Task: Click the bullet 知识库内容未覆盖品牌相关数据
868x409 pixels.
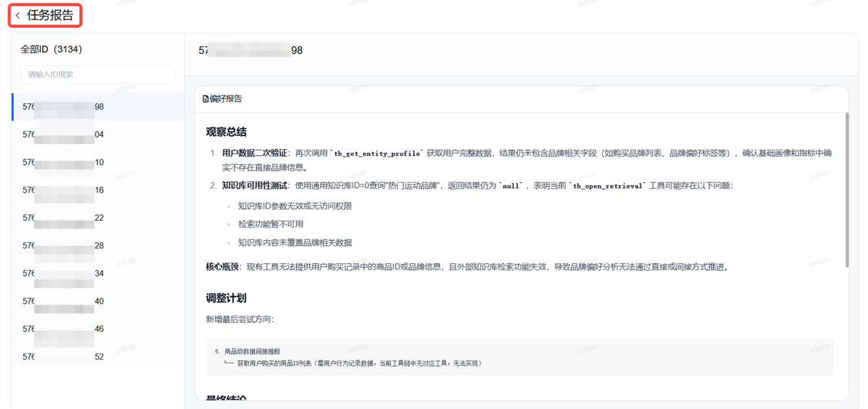Action: tap(295, 243)
